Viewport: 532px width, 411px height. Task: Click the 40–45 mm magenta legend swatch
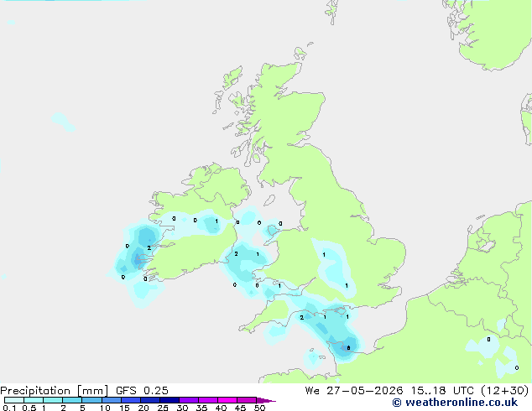tap(227, 400)
